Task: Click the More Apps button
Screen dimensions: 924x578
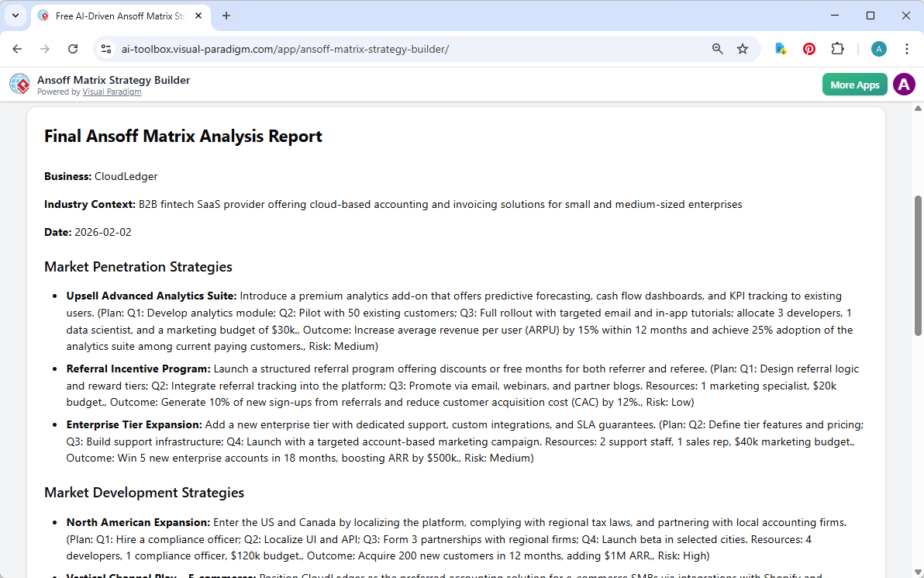Action: pos(854,84)
